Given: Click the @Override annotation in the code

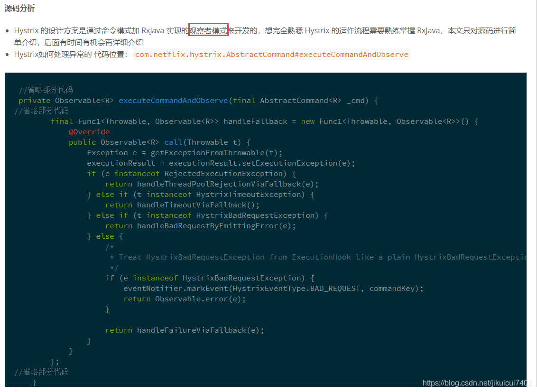Looking at the screenshot, I should click(89, 132).
